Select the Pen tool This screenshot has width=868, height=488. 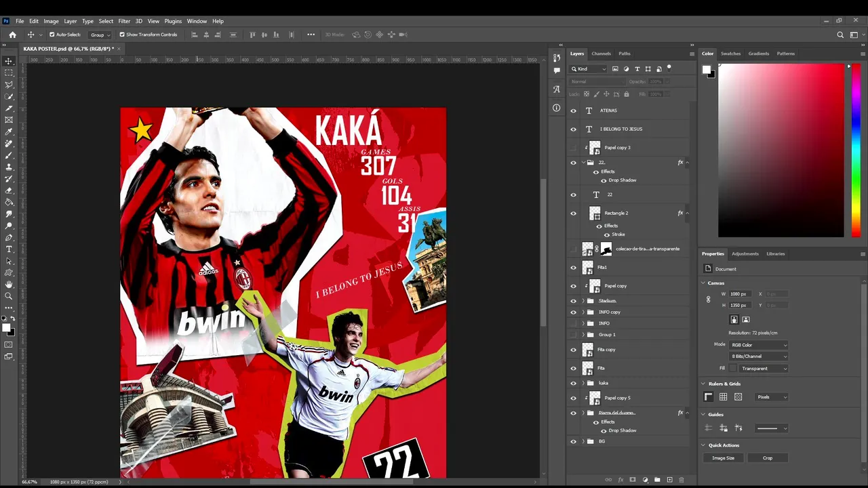pos(9,237)
